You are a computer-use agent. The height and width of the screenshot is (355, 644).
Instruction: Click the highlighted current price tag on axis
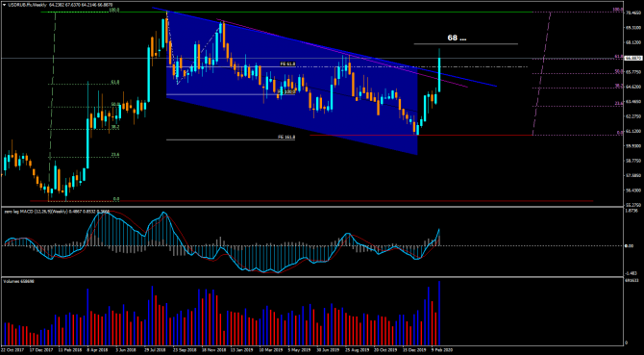point(632,59)
